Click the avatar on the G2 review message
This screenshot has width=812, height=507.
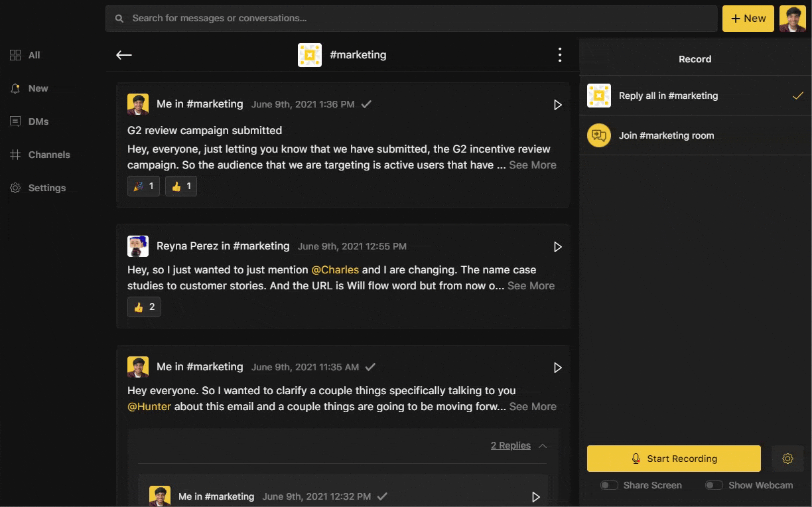coord(138,104)
